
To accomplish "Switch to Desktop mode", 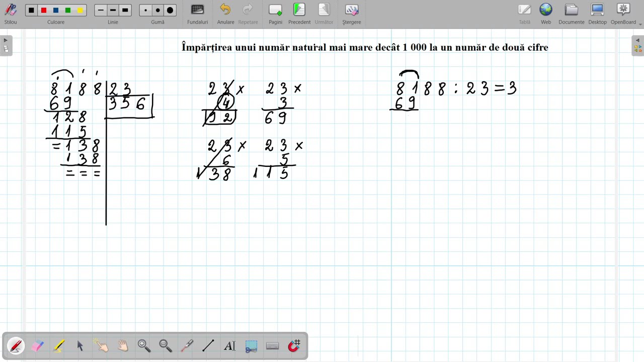I will (x=597, y=14).
